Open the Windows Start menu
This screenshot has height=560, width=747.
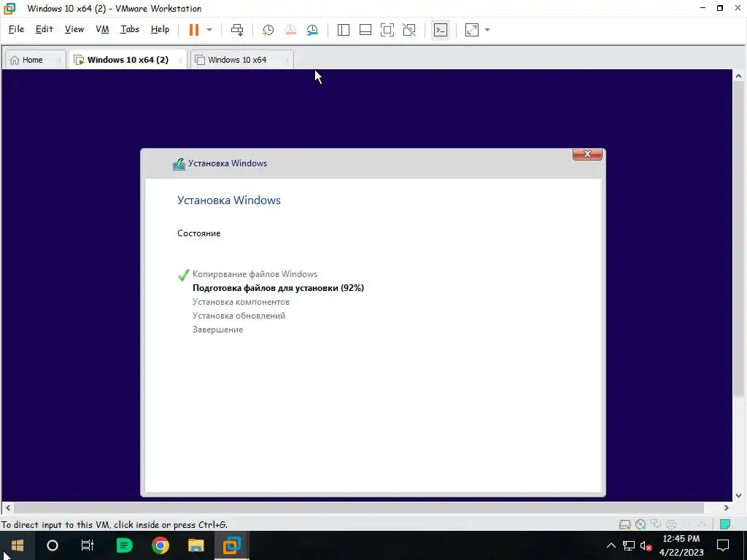[x=18, y=545]
